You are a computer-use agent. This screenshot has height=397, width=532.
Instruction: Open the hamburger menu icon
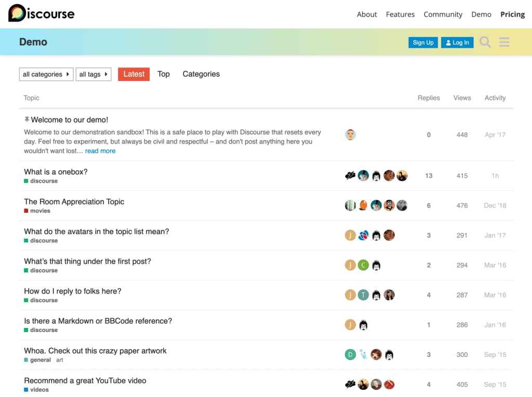[x=504, y=42]
